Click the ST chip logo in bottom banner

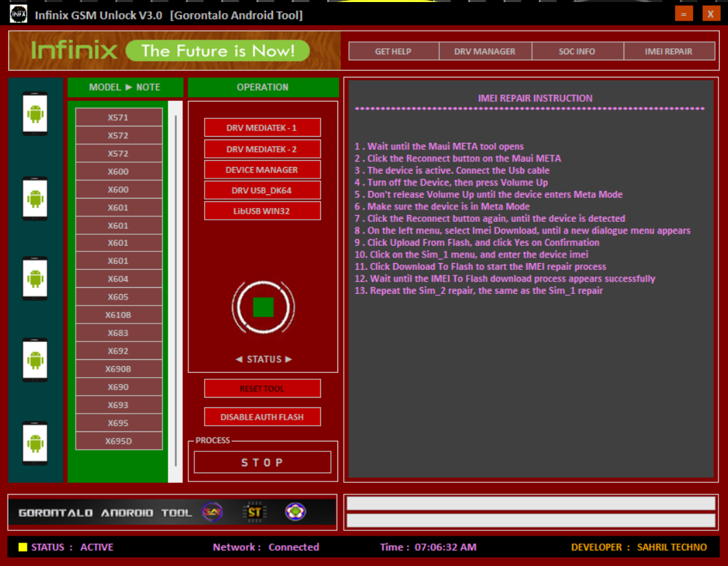254,512
